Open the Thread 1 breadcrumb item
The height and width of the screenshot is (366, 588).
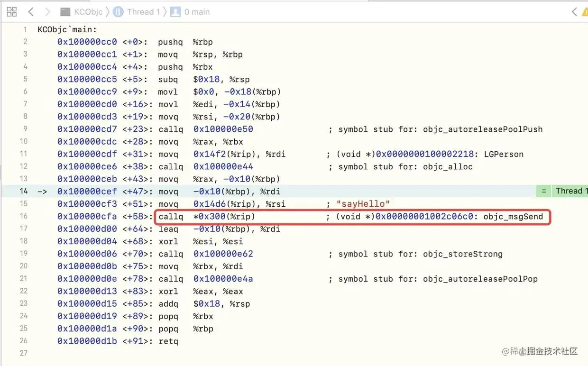tap(144, 12)
